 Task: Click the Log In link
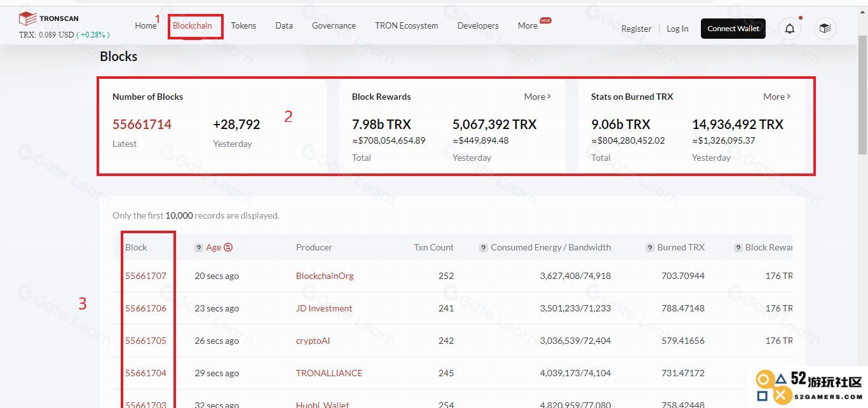[677, 29]
